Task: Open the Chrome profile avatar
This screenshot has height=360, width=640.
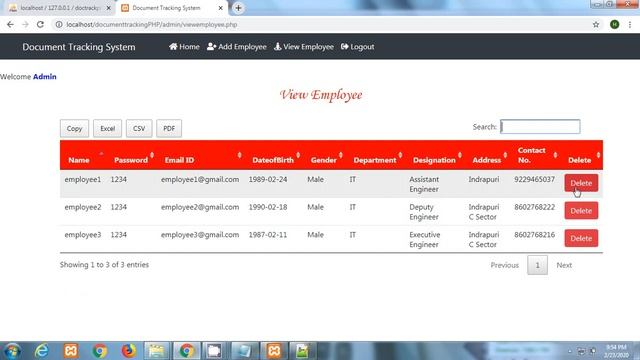Action: (614, 24)
